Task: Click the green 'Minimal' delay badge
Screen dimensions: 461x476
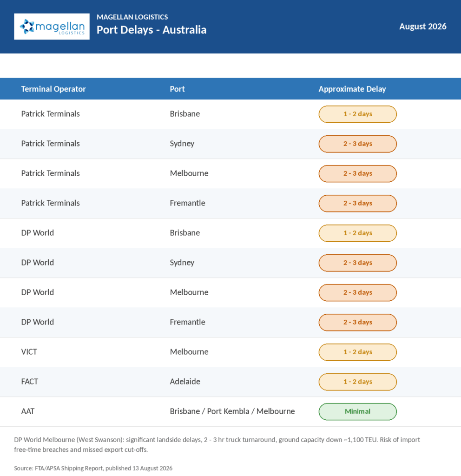Action: click(357, 412)
